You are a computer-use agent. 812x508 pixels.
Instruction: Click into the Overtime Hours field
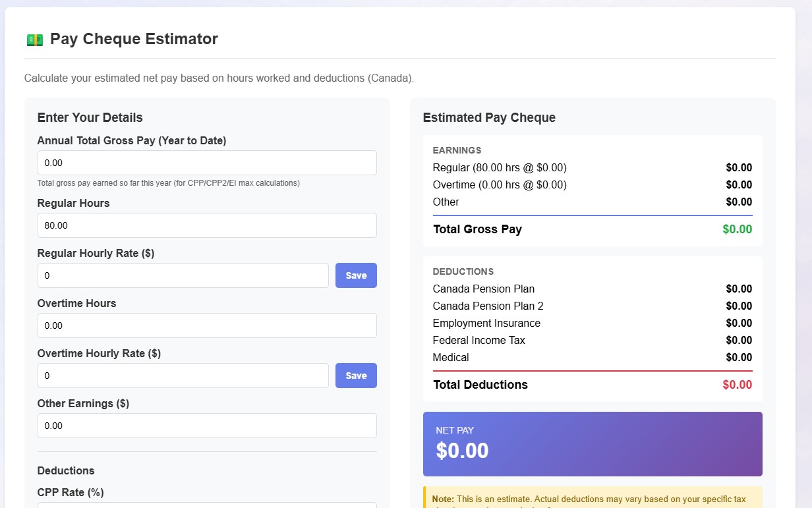point(207,325)
